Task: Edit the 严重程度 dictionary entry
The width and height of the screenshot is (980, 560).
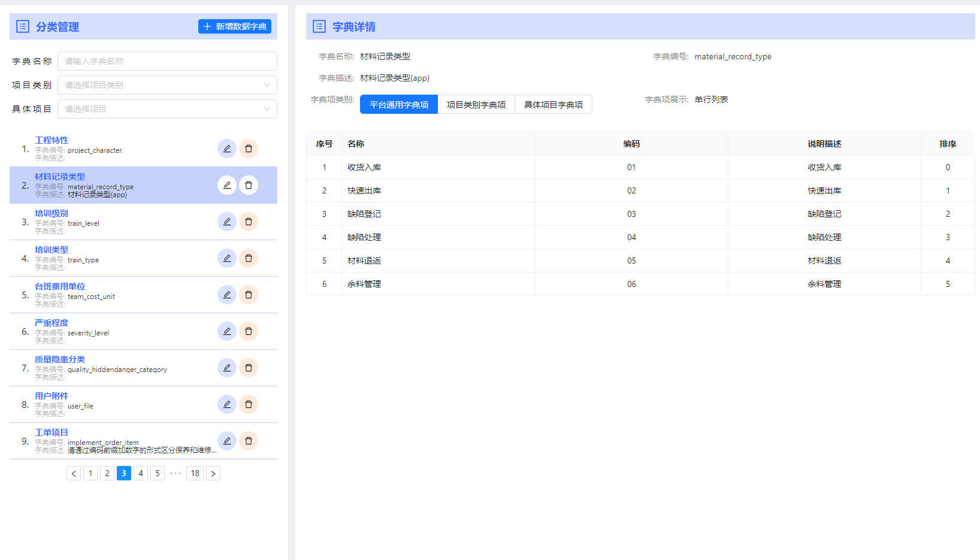Action: pos(227,331)
